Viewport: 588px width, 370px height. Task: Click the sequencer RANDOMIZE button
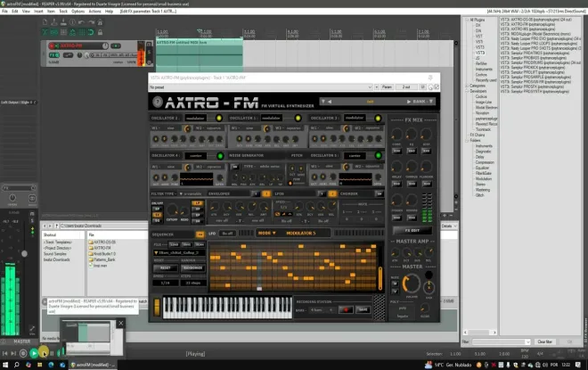coord(192,268)
